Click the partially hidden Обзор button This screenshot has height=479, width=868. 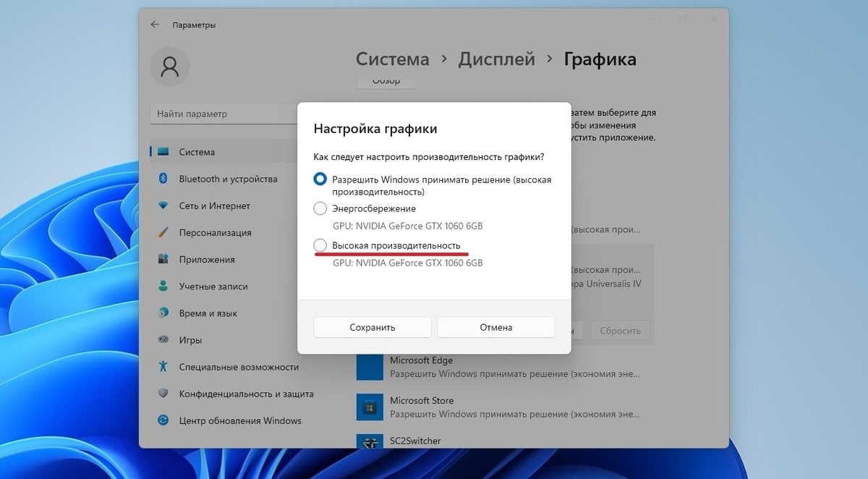(x=386, y=81)
